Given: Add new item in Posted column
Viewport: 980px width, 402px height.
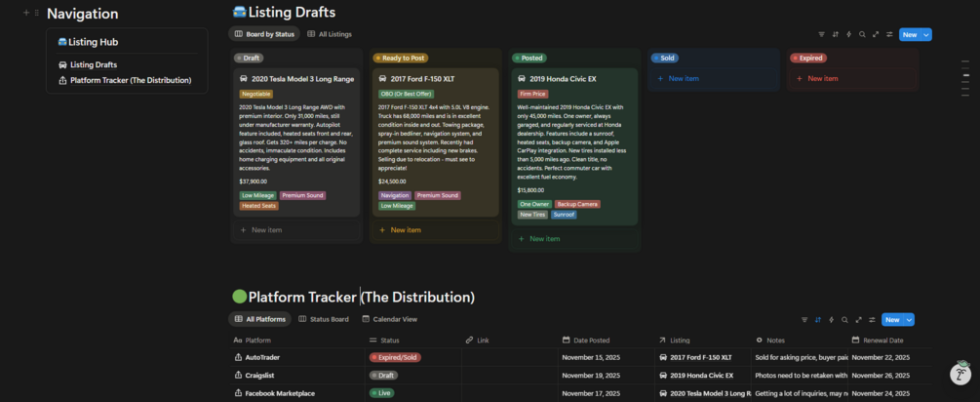Looking at the screenshot, I should [574, 239].
